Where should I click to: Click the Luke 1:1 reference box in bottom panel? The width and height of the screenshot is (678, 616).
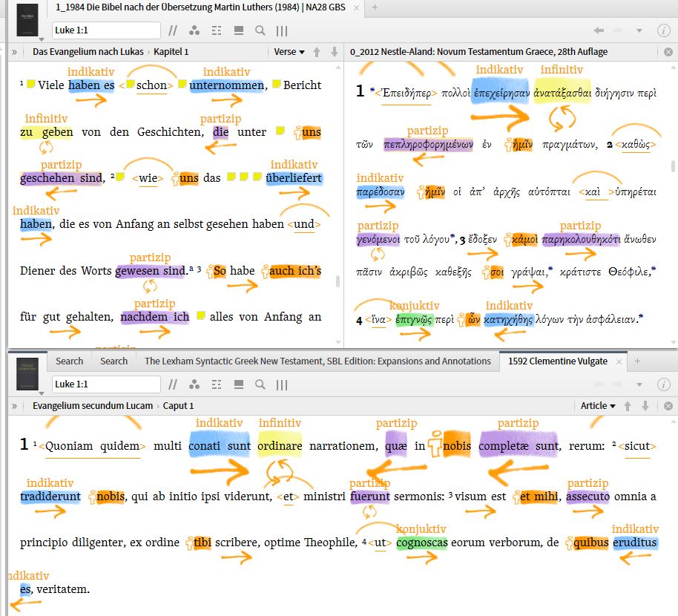[x=106, y=384]
